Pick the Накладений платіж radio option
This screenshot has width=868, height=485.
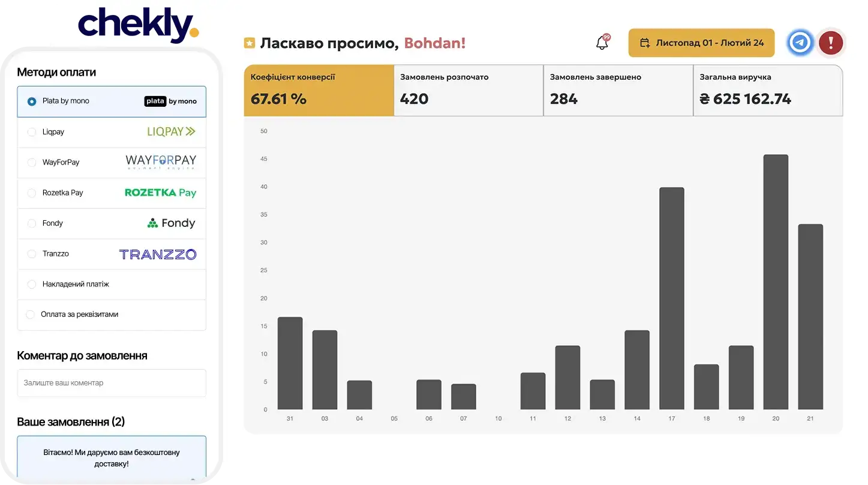[32, 285]
